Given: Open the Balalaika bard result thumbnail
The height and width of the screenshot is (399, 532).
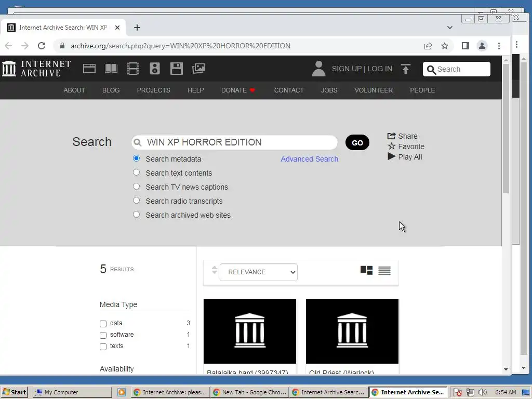Looking at the screenshot, I should pyautogui.click(x=250, y=331).
